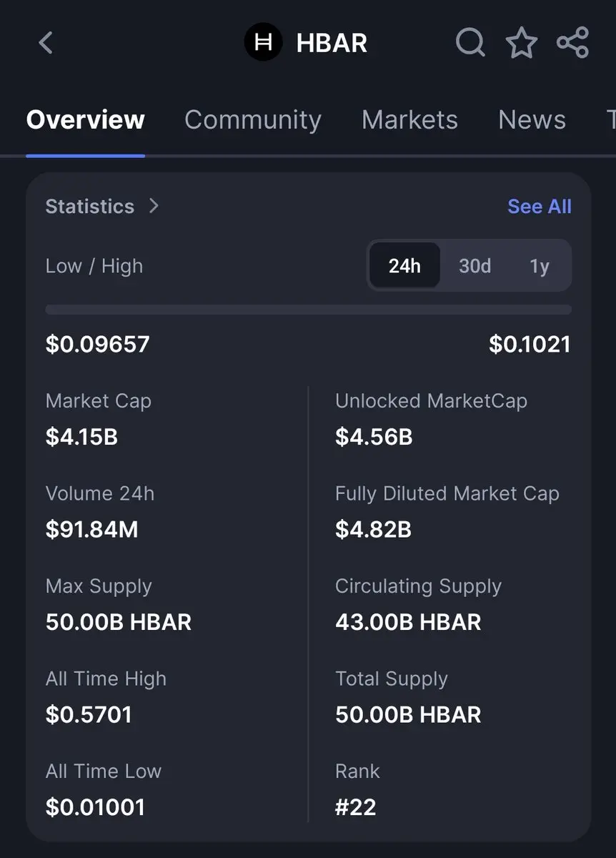Viewport: 616px width, 858px height.
Task: Open the Community tab
Action: (252, 119)
